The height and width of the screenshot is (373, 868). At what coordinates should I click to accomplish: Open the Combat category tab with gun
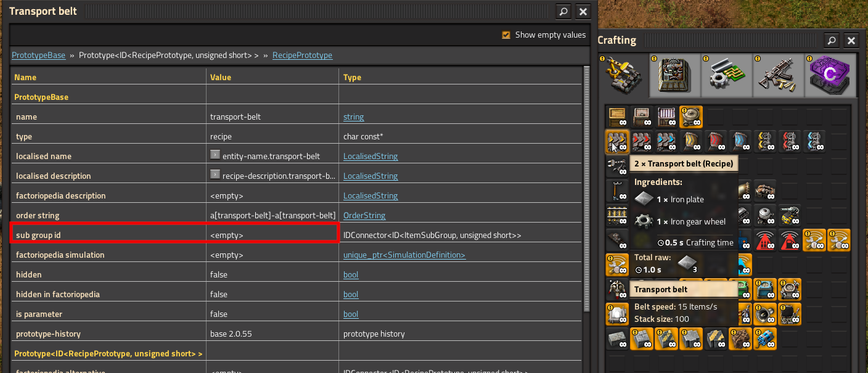click(x=779, y=76)
